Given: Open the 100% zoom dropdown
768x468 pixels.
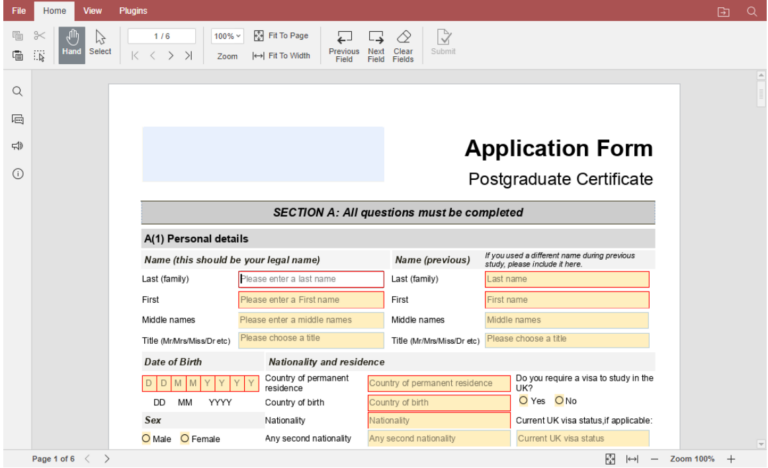Looking at the screenshot, I should tap(227, 36).
